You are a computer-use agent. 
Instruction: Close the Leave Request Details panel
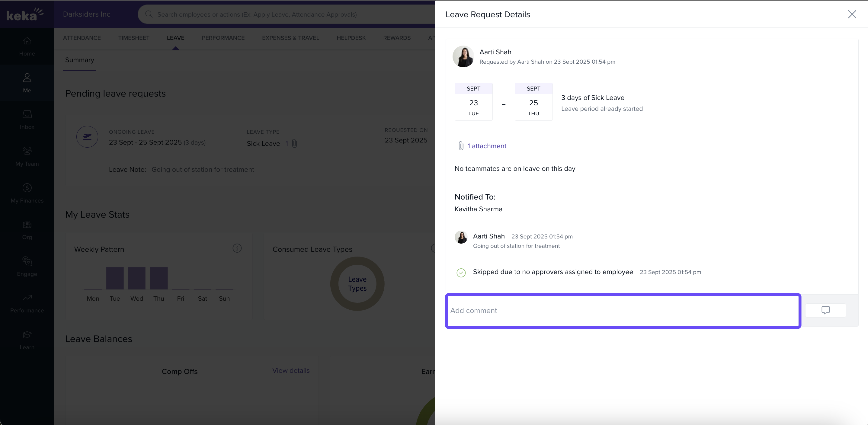pyautogui.click(x=852, y=14)
